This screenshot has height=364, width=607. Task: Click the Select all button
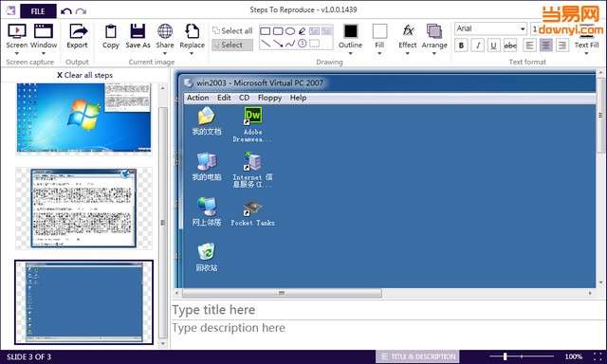[232, 30]
